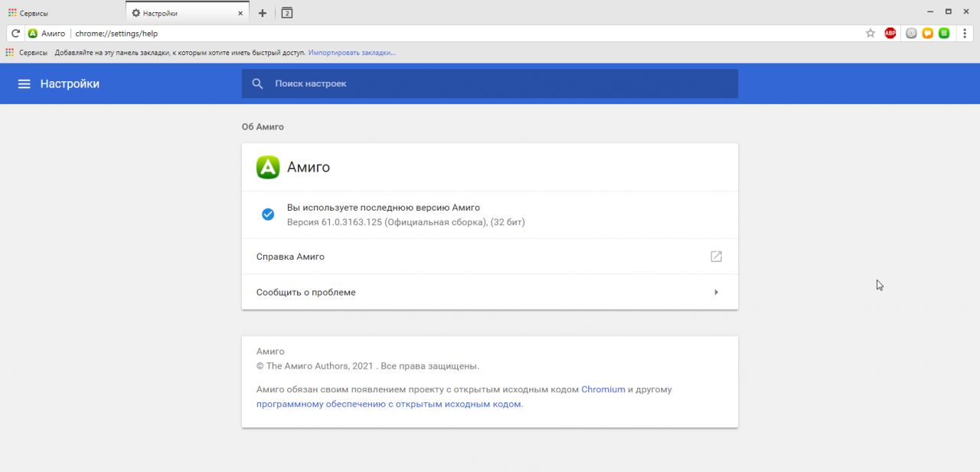Click Импортировать закладки link
The width and height of the screenshot is (980, 472).
tap(352, 53)
